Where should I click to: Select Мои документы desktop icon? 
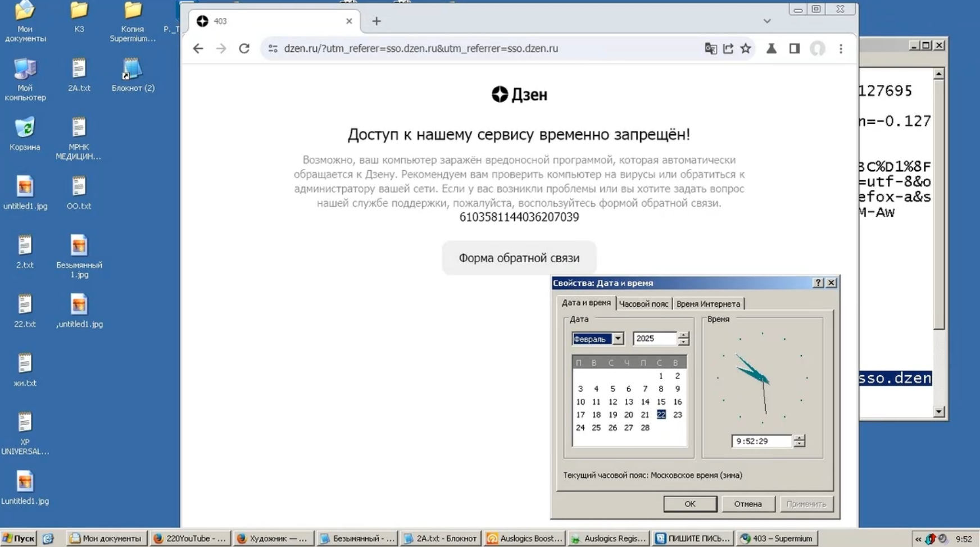click(25, 21)
